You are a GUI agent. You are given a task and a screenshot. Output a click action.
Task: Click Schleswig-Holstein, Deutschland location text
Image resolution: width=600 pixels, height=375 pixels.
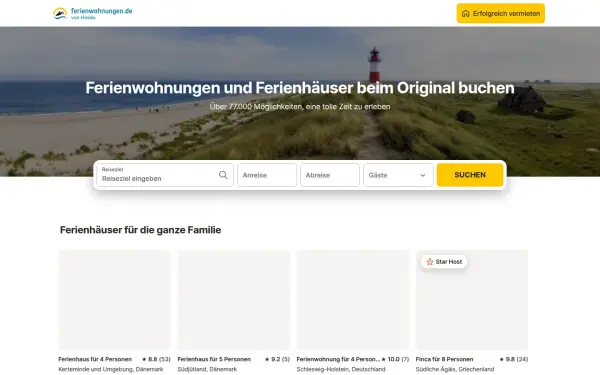[x=341, y=369]
